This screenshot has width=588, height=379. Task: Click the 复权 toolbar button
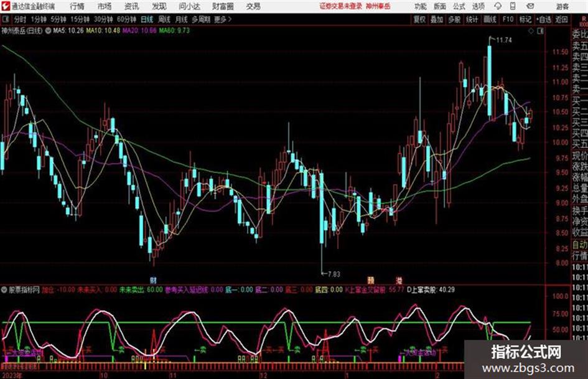[x=419, y=19]
